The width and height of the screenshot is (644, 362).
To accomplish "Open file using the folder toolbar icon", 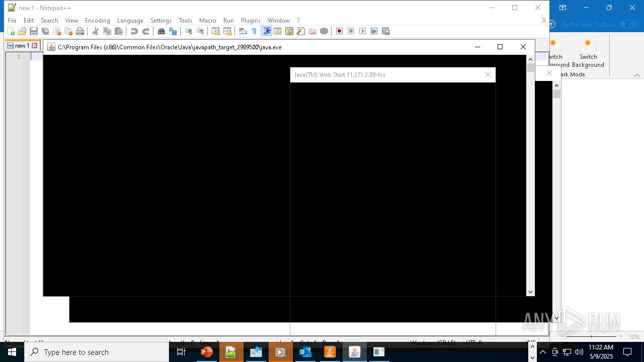I will 22,31.
